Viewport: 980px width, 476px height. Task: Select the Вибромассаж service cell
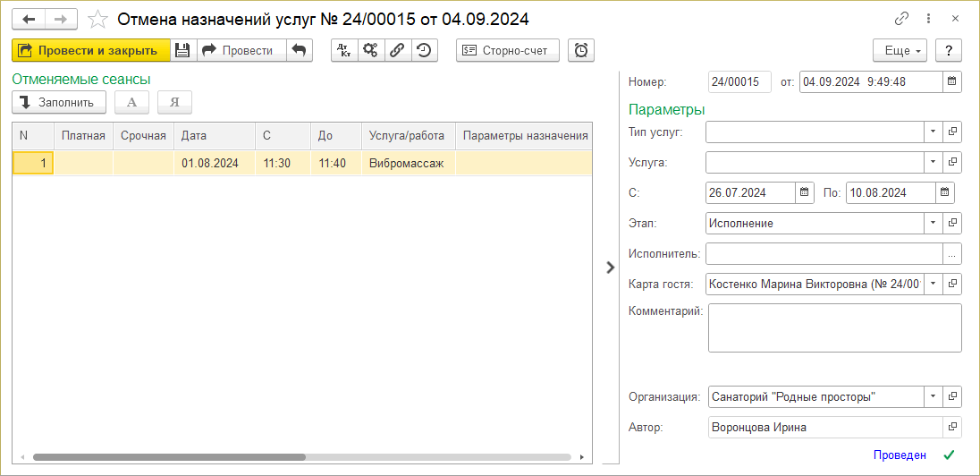point(408,163)
